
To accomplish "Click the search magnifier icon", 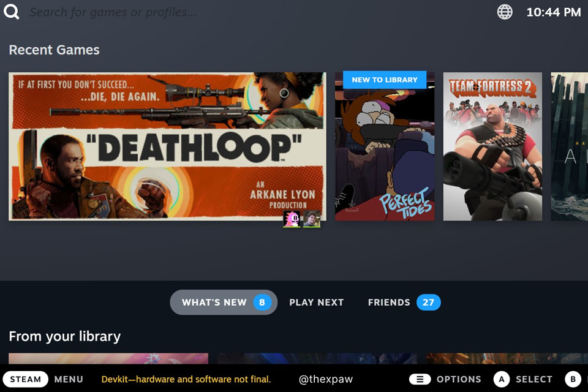I will [11, 12].
